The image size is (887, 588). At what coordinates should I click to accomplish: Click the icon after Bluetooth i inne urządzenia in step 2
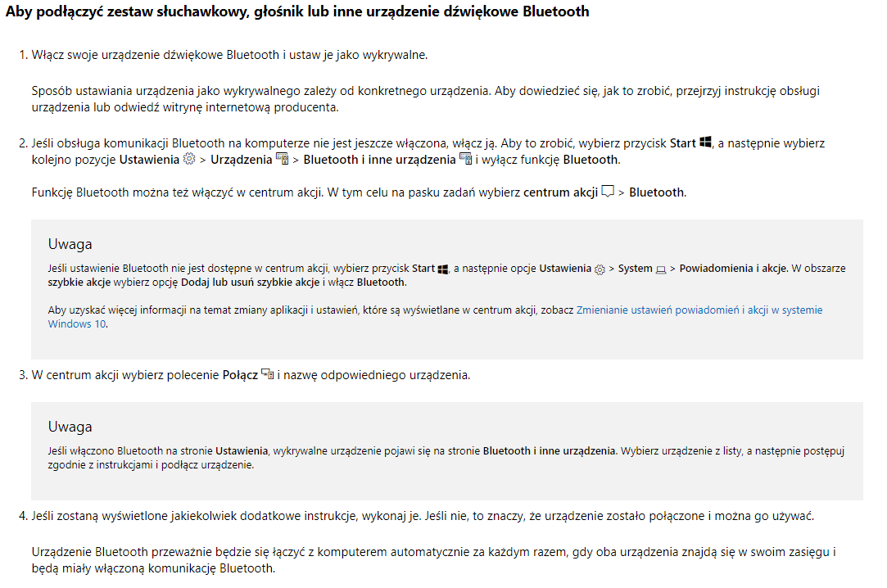click(465, 159)
